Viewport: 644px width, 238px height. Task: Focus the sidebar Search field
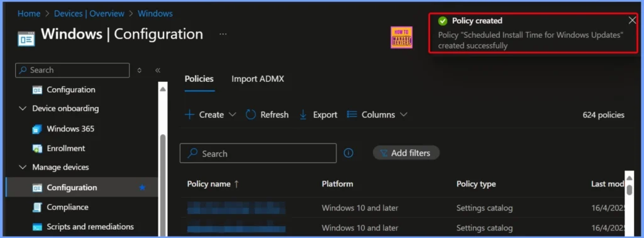[x=72, y=71]
